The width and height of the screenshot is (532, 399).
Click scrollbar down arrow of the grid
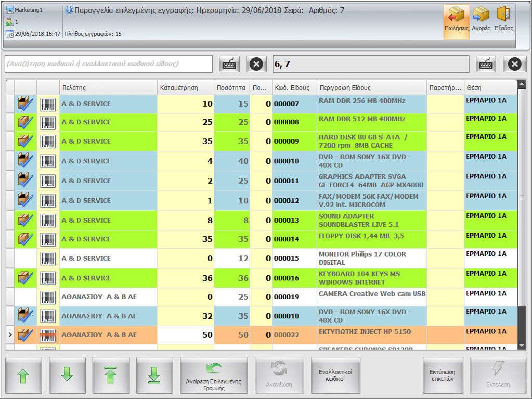522,346
